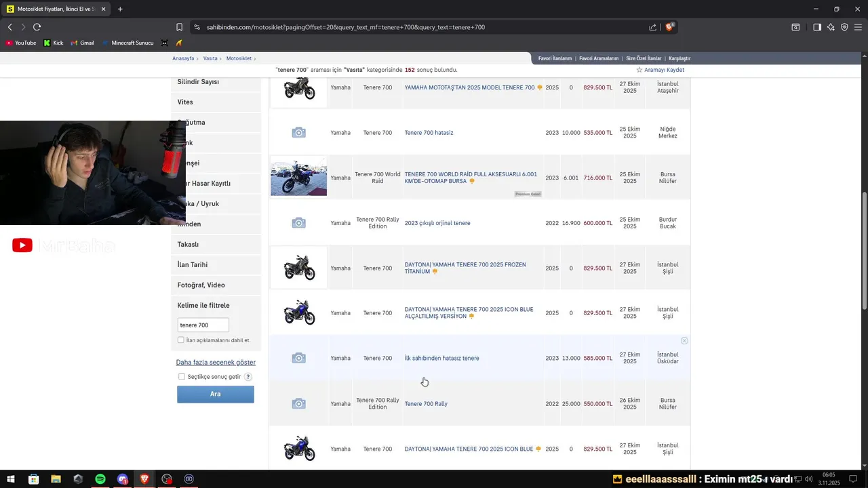Open Discord from taskbar
The height and width of the screenshot is (488, 868).
[122, 479]
